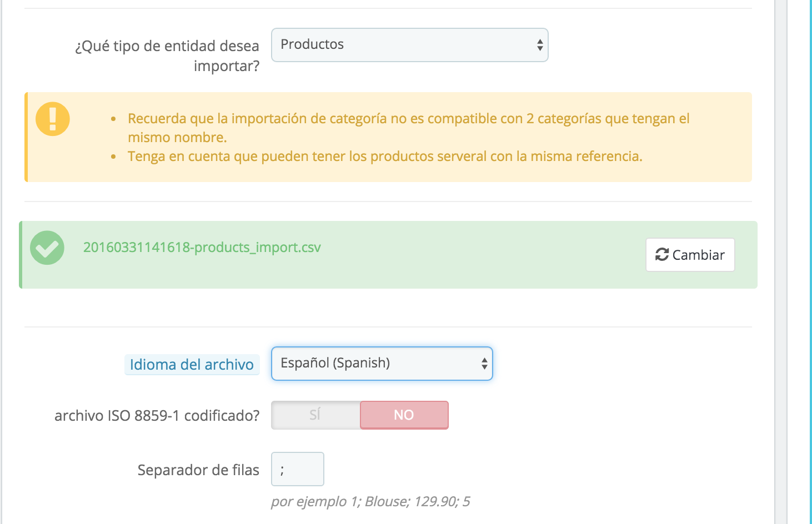812x524 pixels.
Task: Click the 'por ejemplo 1; Blouse' hint text
Action: (370, 502)
